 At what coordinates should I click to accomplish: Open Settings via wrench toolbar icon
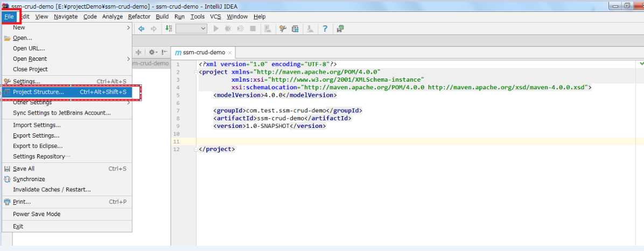(x=283, y=28)
